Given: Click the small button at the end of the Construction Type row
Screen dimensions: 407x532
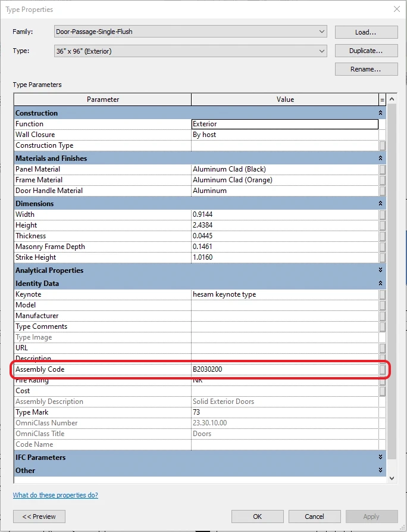Looking at the screenshot, I should point(382,145).
